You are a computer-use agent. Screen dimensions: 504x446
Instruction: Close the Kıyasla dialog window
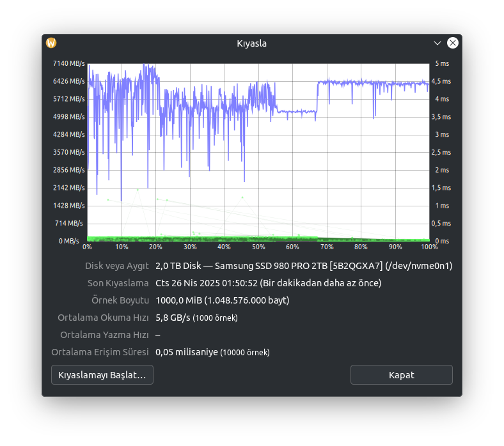coord(453,43)
